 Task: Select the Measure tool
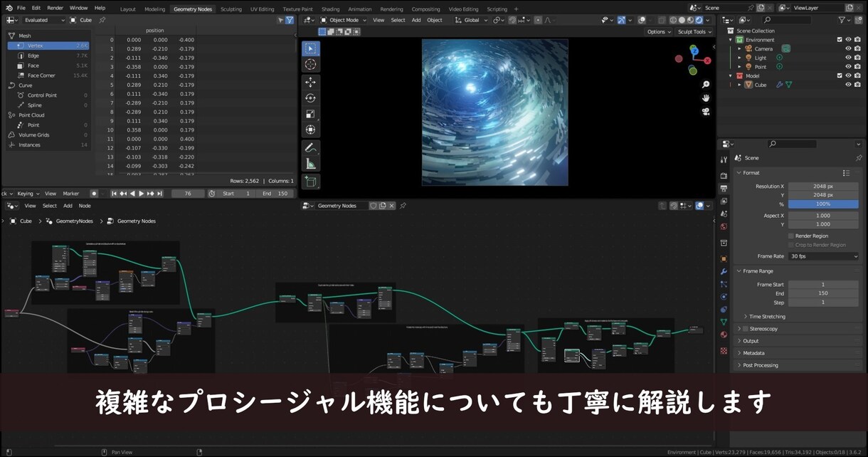coord(311,164)
